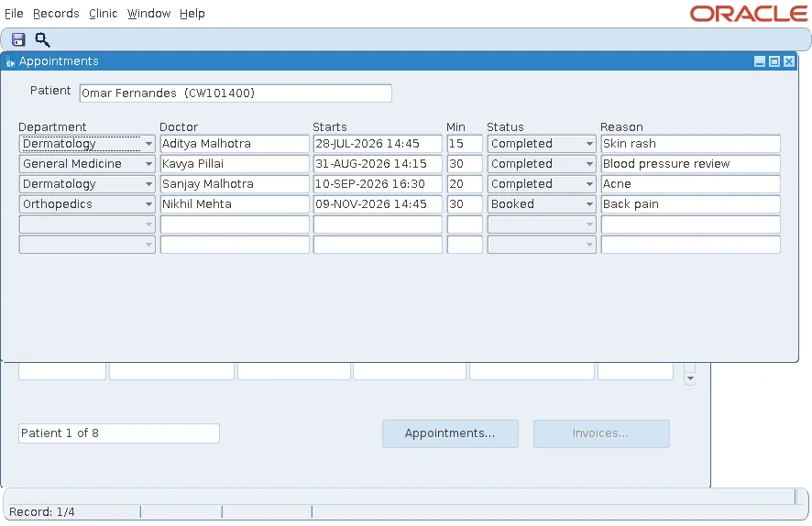Image resolution: width=812 pixels, height=526 pixels.
Task: Click the Starts column header label
Action: tap(330, 126)
